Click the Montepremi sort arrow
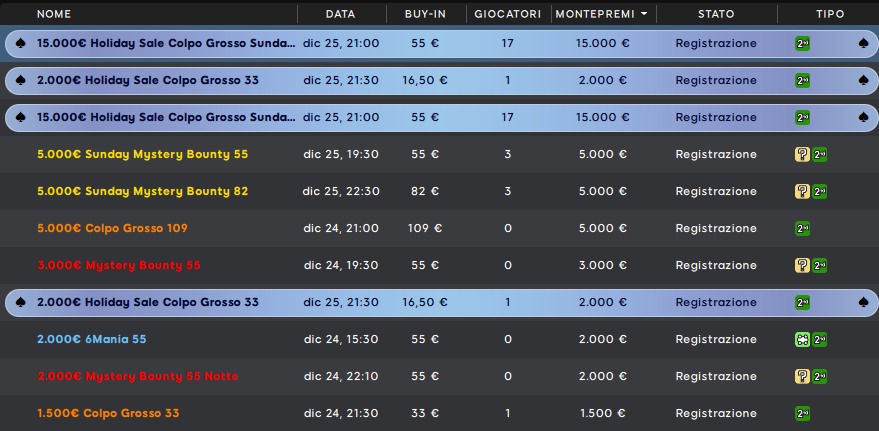The height and width of the screenshot is (431, 879). pyautogui.click(x=644, y=14)
